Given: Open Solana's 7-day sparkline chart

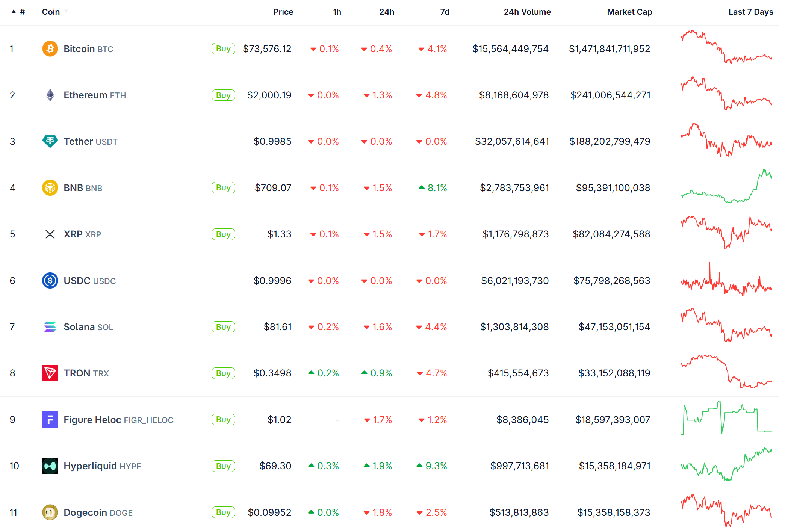Looking at the screenshot, I should point(727,325).
